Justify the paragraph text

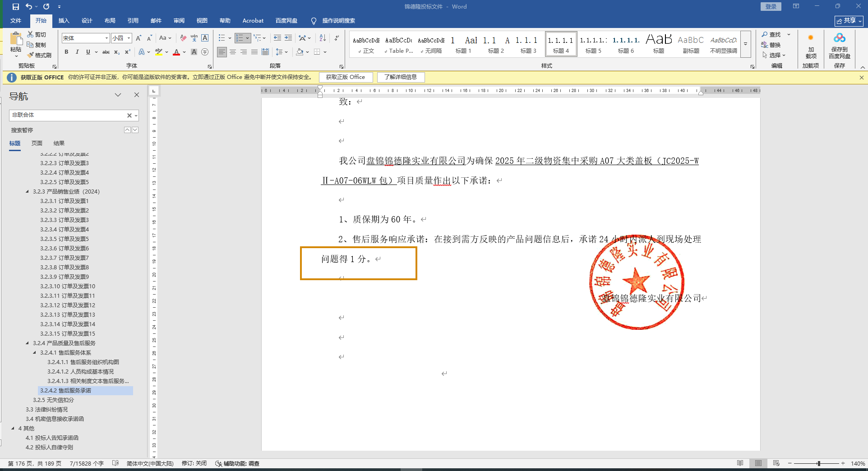point(254,52)
